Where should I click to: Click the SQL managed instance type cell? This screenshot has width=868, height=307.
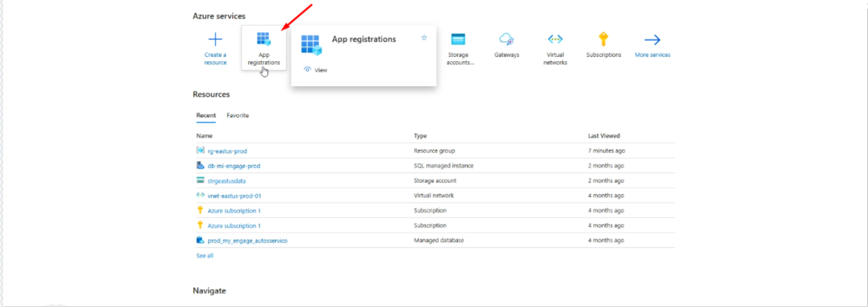tap(443, 166)
